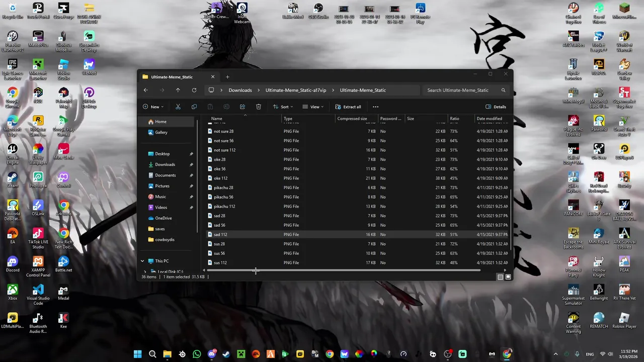The image size is (644, 362).
Task: Click the Share icon in Explorer toolbar
Action: point(243,107)
